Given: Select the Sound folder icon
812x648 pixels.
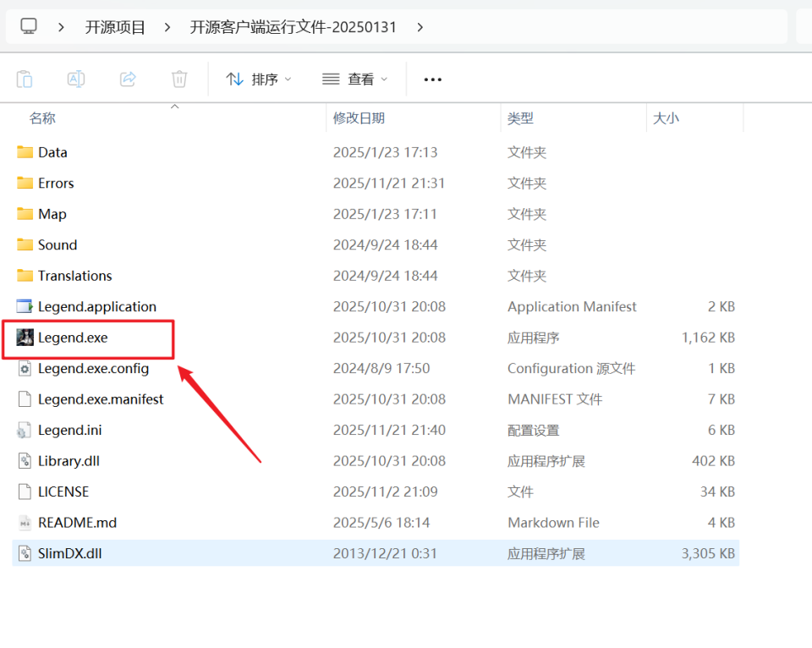Looking at the screenshot, I should 25,244.
